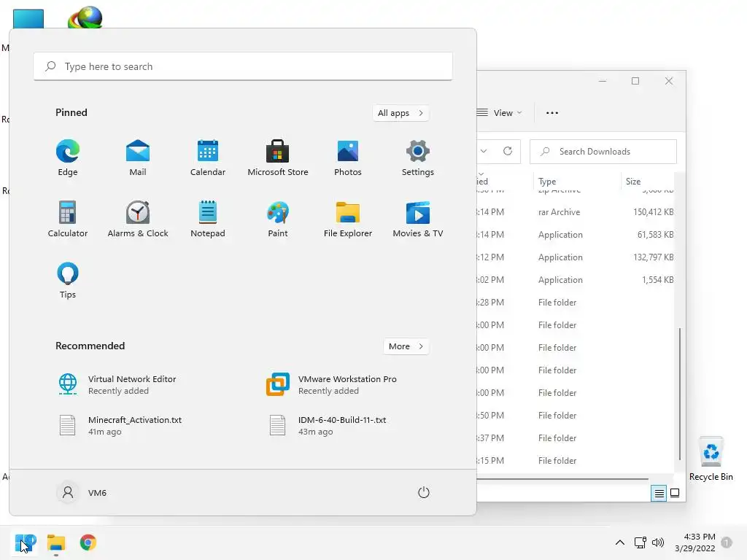Open the Calculator app

pos(68,219)
